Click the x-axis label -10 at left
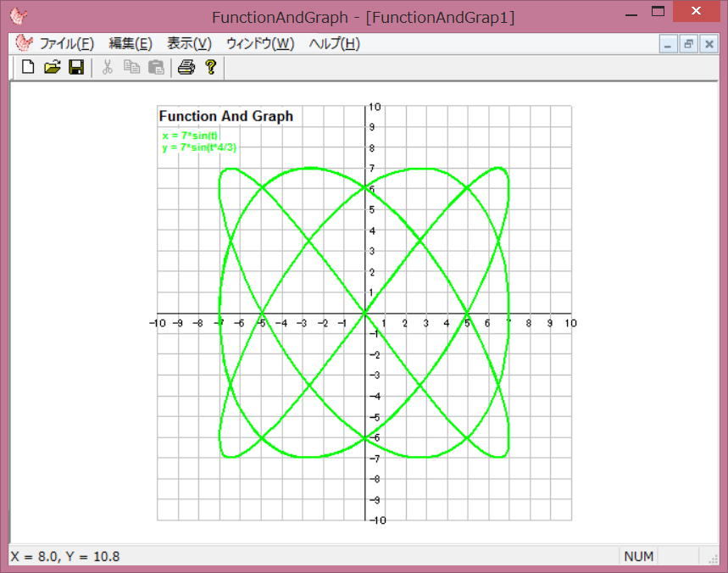Screen dimensions: 728x573 pos(158,323)
